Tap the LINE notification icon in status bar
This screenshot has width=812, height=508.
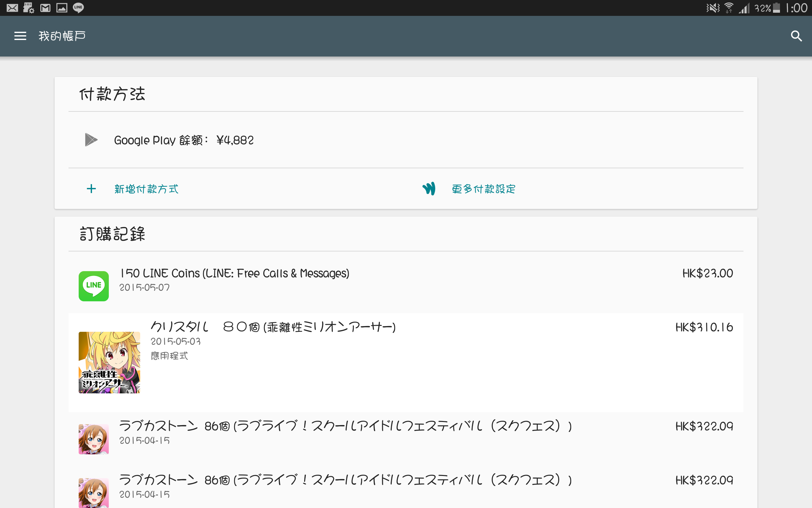point(78,8)
